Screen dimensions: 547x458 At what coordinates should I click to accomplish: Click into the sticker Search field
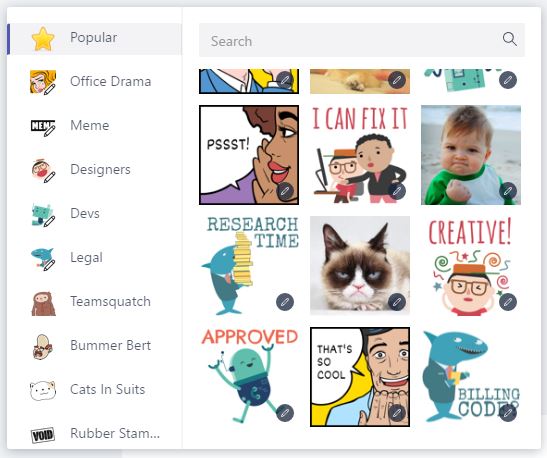tap(362, 40)
